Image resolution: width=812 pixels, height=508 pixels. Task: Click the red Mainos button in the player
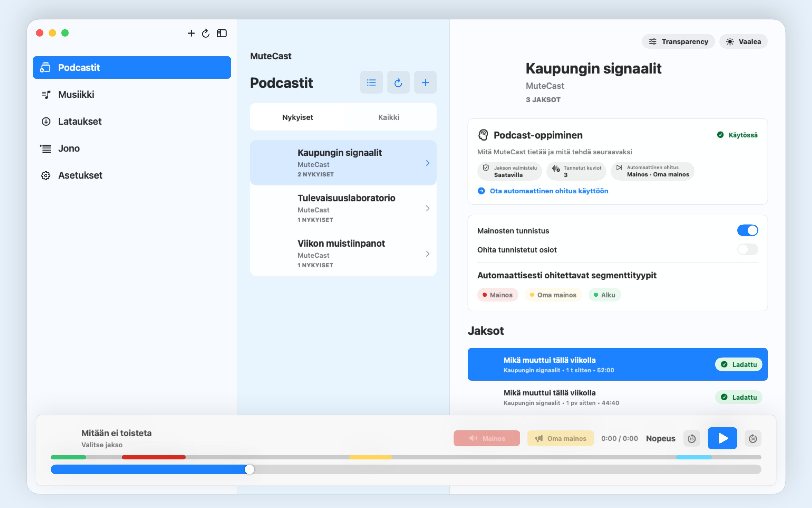[x=487, y=438]
